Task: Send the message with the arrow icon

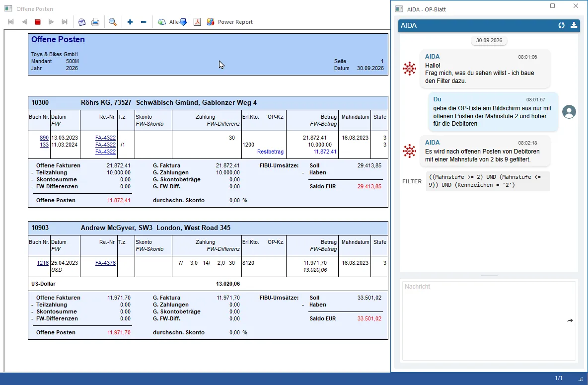Action: pos(570,320)
